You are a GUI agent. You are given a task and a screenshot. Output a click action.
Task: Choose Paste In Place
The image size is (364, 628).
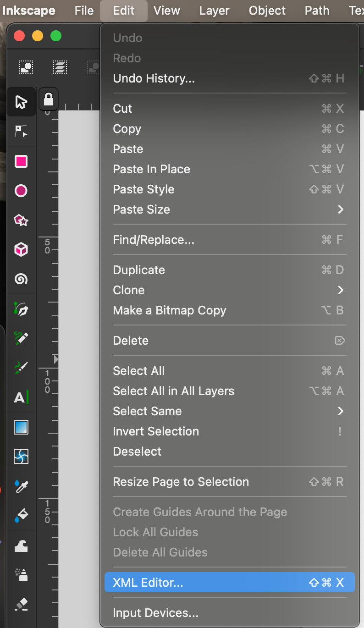click(230, 169)
